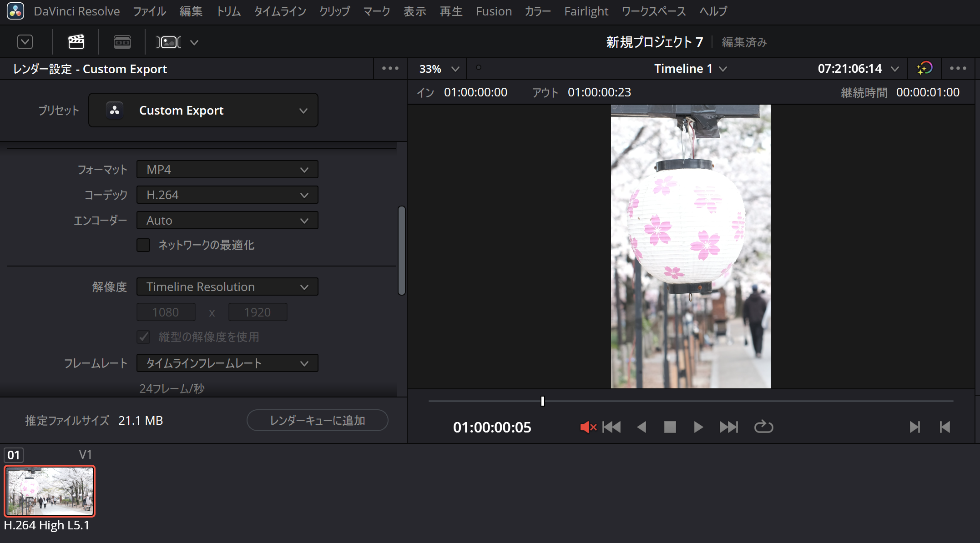The width and height of the screenshot is (980, 543).
Task: Open the フォーマット MP4 dropdown
Action: [227, 170]
